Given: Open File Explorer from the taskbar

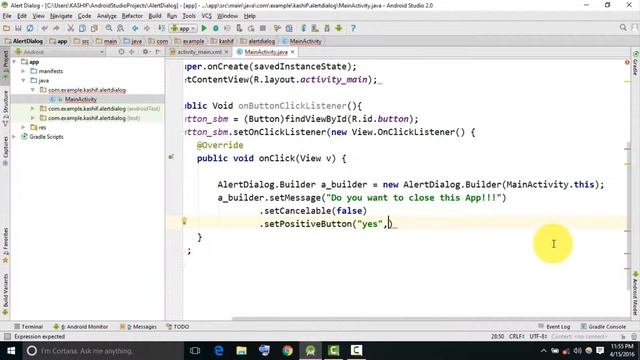Looking at the screenshot, I should coord(242,351).
